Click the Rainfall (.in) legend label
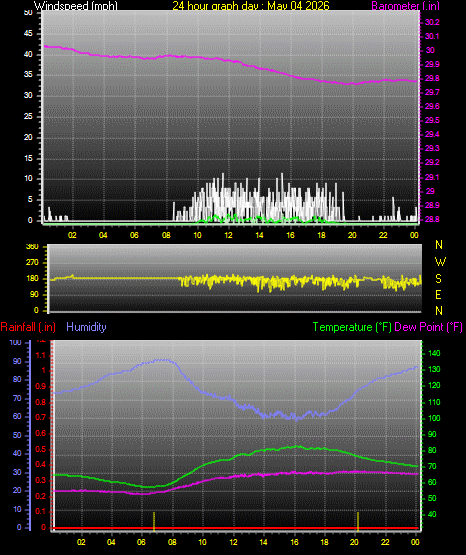This screenshot has height=555, width=466. (28, 327)
